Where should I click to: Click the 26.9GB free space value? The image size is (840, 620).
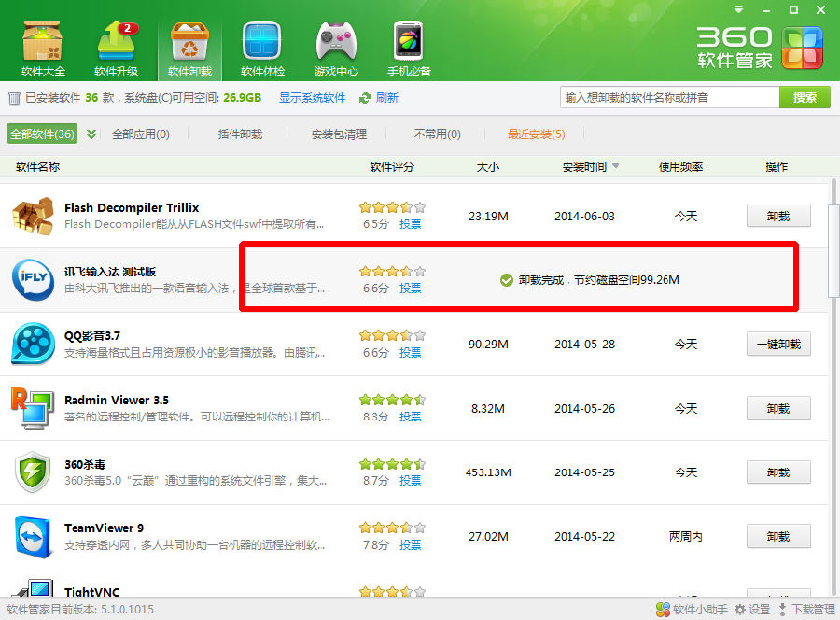point(242,97)
